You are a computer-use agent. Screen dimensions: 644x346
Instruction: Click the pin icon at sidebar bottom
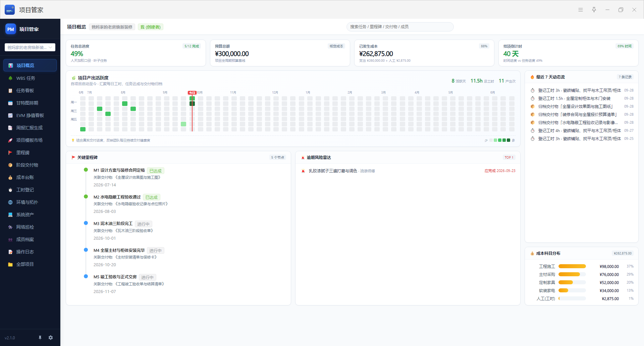click(40, 338)
